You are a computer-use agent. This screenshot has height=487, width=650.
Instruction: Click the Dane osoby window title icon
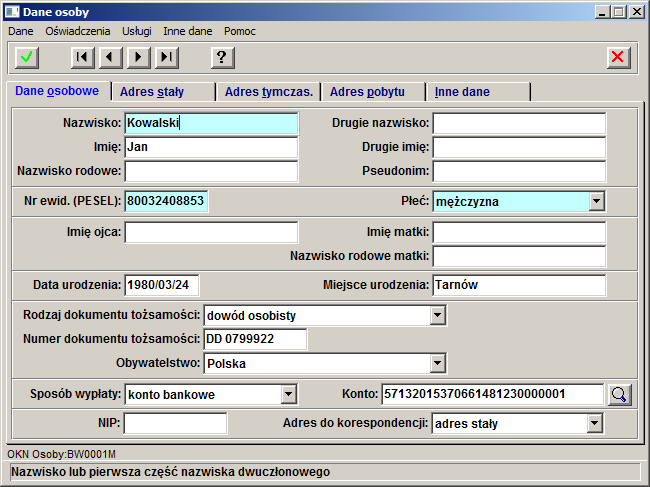pos(12,12)
